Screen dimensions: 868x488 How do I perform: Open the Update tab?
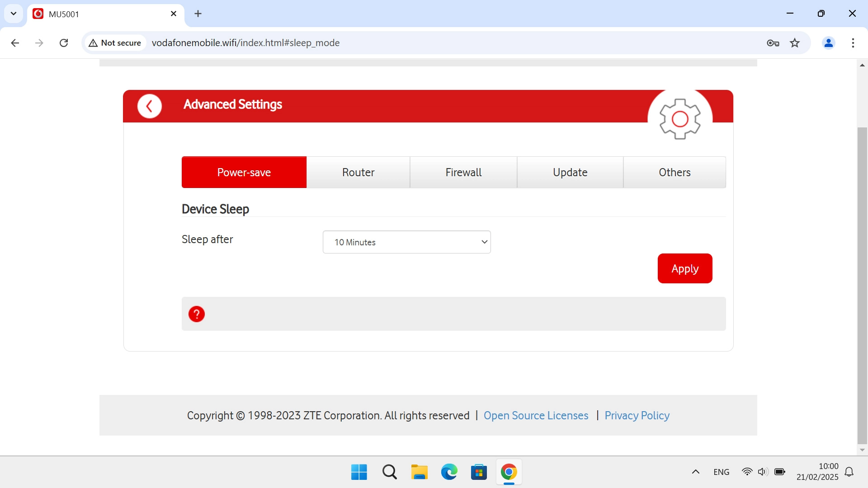click(570, 172)
